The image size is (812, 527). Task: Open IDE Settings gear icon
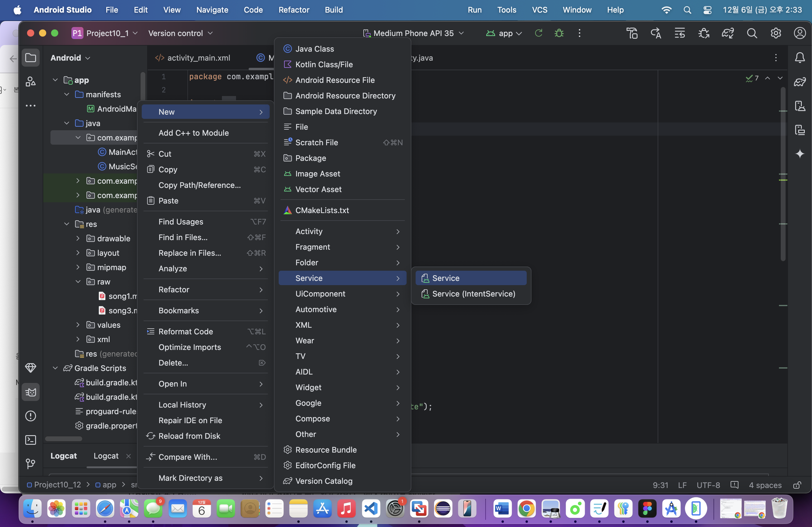(x=775, y=33)
